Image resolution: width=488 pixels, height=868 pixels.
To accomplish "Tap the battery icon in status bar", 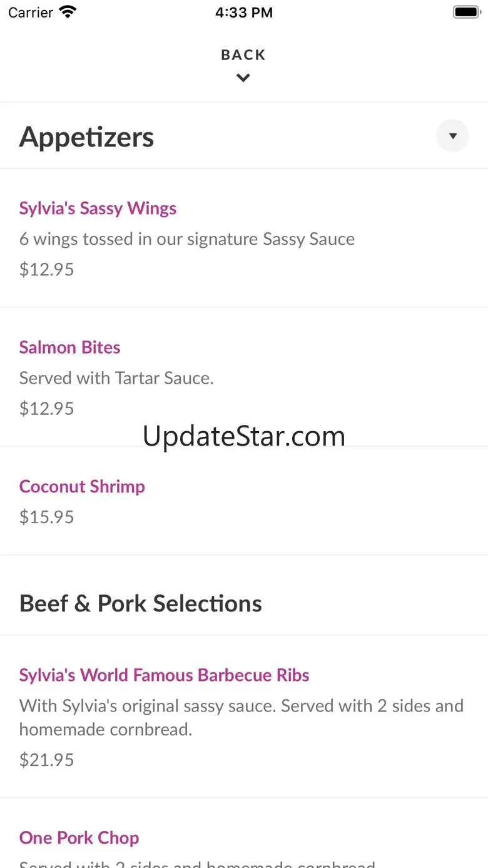I will click(x=466, y=12).
